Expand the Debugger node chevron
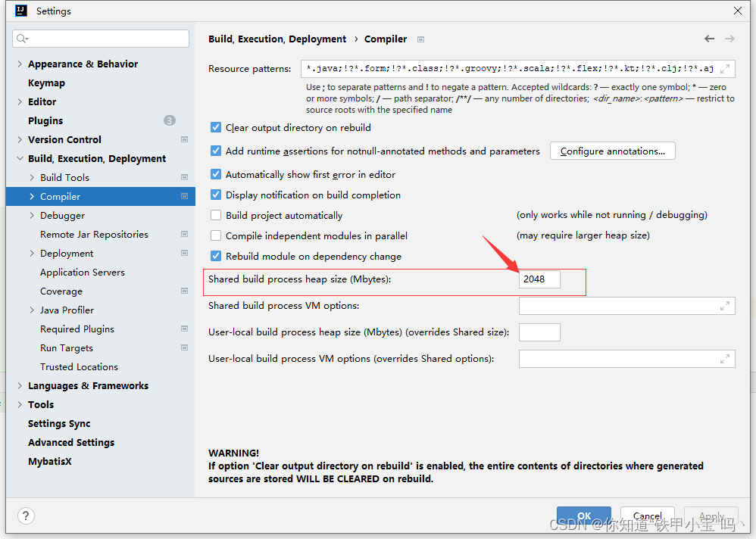Screen dimensions: 756x539 (x=32, y=215)
